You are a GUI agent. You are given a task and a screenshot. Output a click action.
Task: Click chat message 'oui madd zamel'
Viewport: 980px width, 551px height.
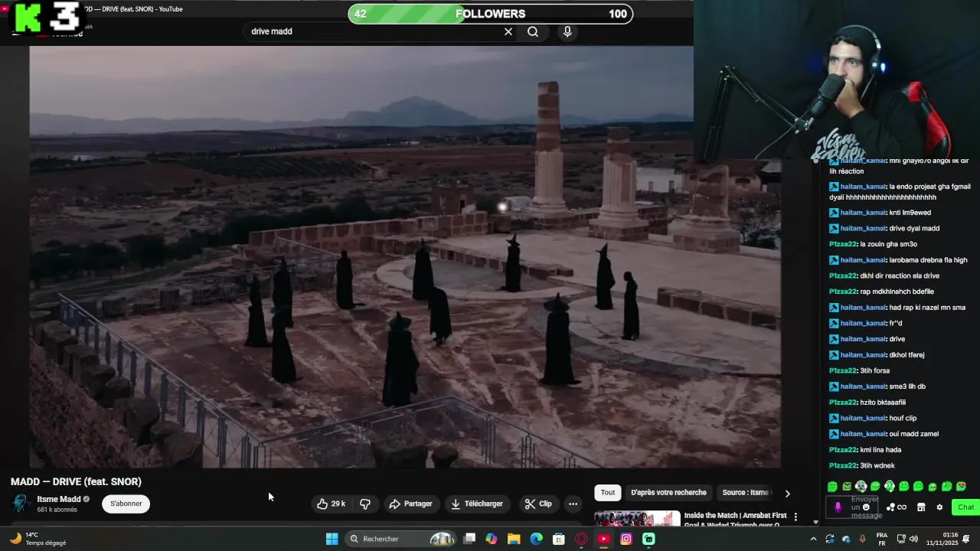913,434
